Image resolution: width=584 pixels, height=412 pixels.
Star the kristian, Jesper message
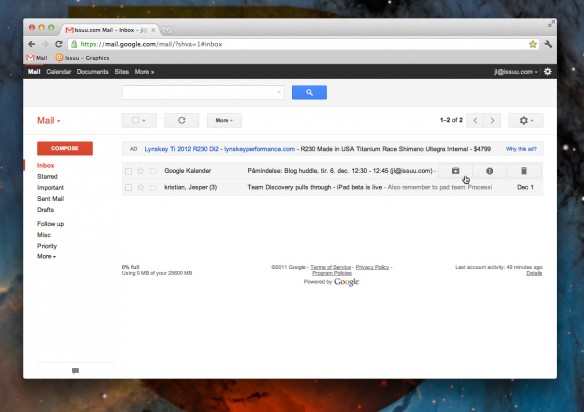click(x=140, y=187)
